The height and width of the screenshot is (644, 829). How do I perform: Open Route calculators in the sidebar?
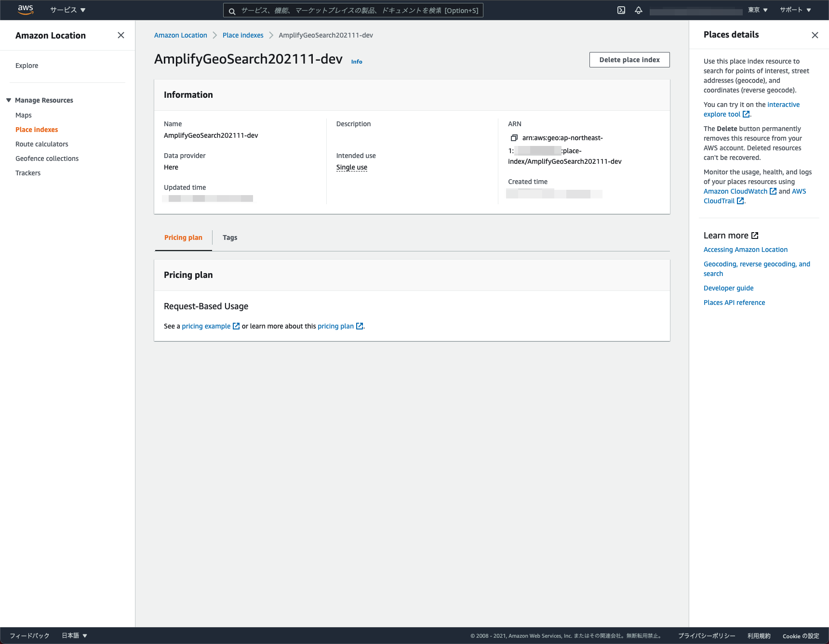(x=42, y=144)
